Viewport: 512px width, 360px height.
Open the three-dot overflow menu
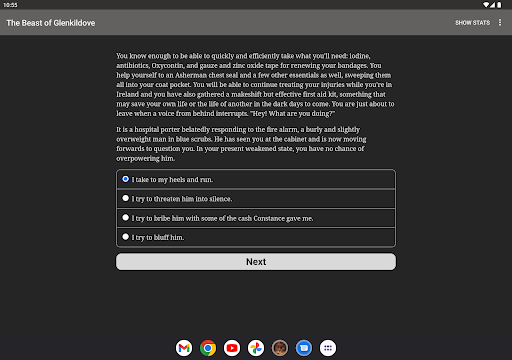(x=500, y=22)
